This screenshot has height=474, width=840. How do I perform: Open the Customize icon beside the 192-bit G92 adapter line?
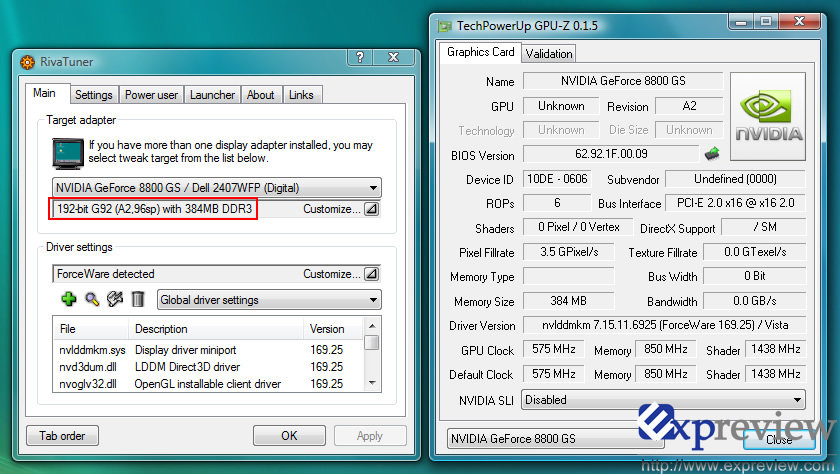pos(371,209)
